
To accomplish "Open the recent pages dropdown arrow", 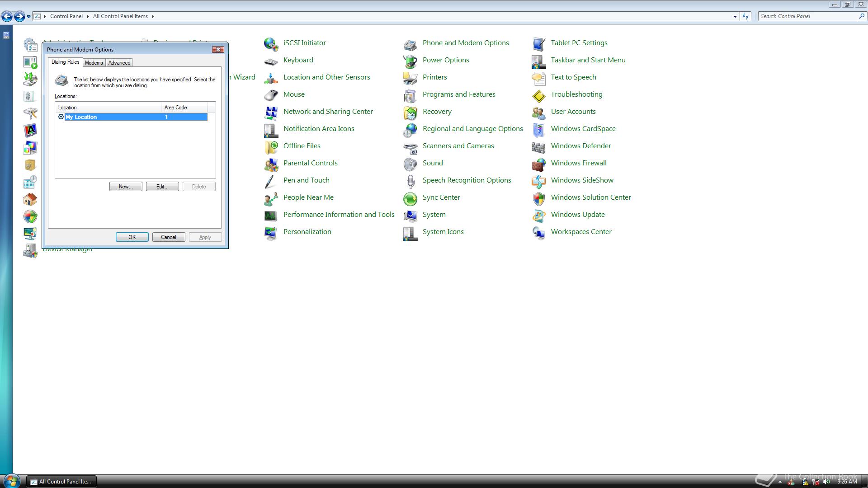I will (x=28, y=16).
